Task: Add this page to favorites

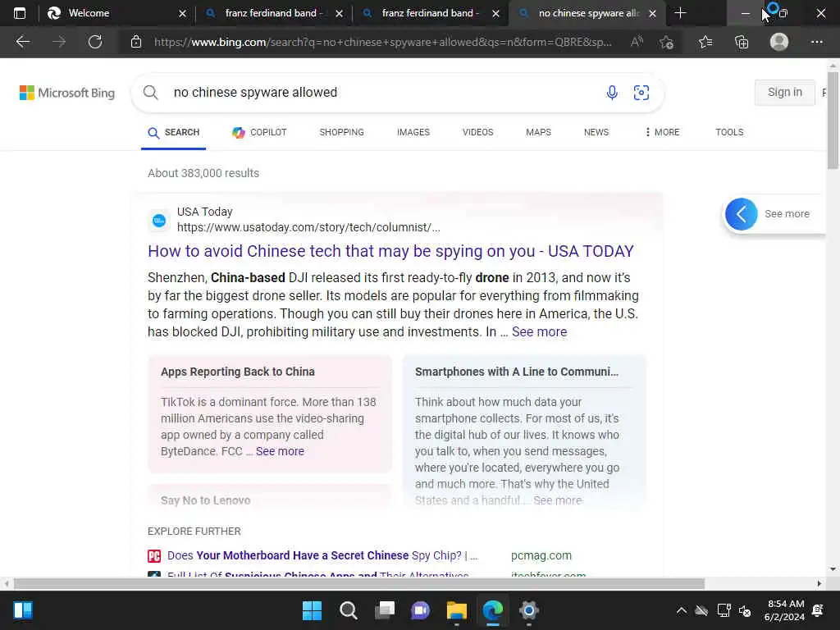Action: 666,42
